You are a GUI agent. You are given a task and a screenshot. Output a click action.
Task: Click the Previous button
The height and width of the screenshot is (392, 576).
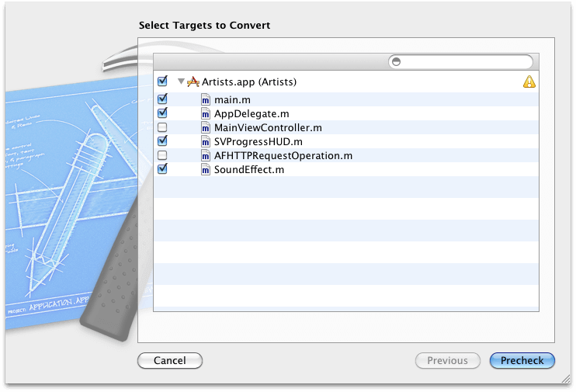pos(447,360)
